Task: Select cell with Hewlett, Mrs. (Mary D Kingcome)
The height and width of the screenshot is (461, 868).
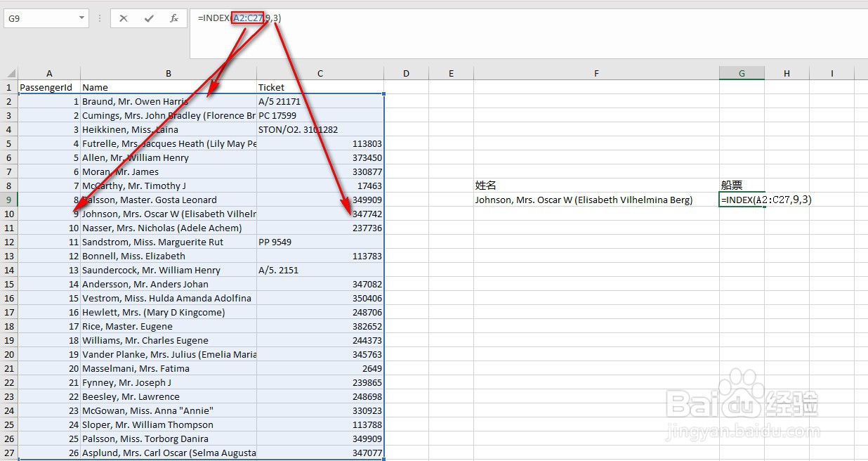Action: tap(169, 312)
